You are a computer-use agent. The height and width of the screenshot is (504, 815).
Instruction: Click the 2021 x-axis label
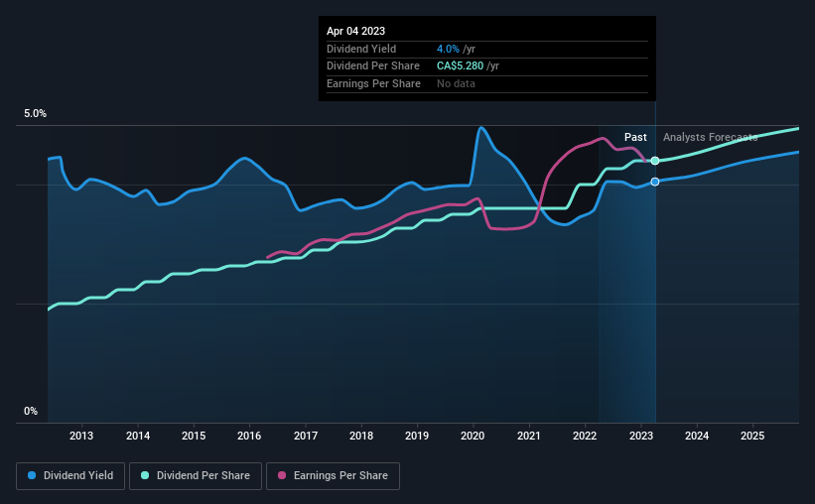tap(528, 436)
